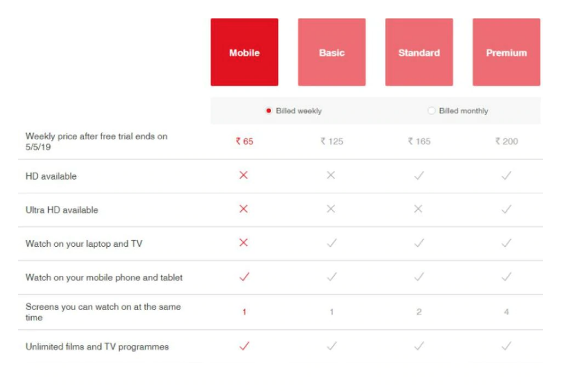The height and width of the screenshot is (391, 567).
Task: Click the Premium screens count 4
Action: tap(507, 312)
